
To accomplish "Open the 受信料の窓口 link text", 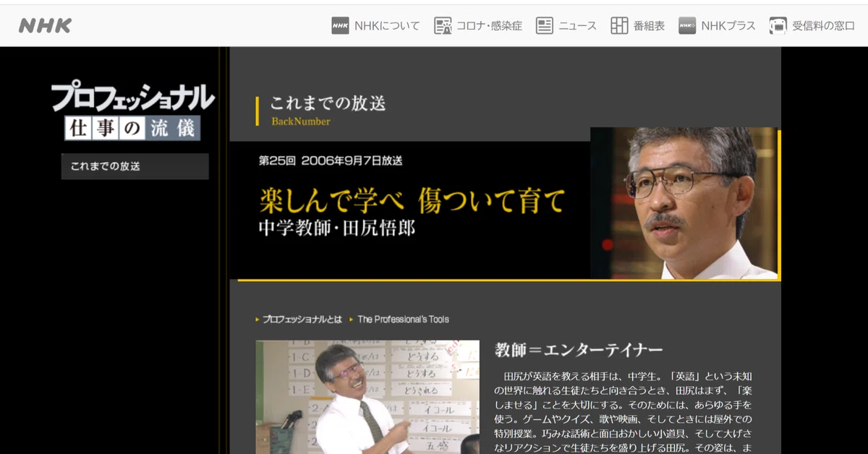I will click(x=823, y=26).
